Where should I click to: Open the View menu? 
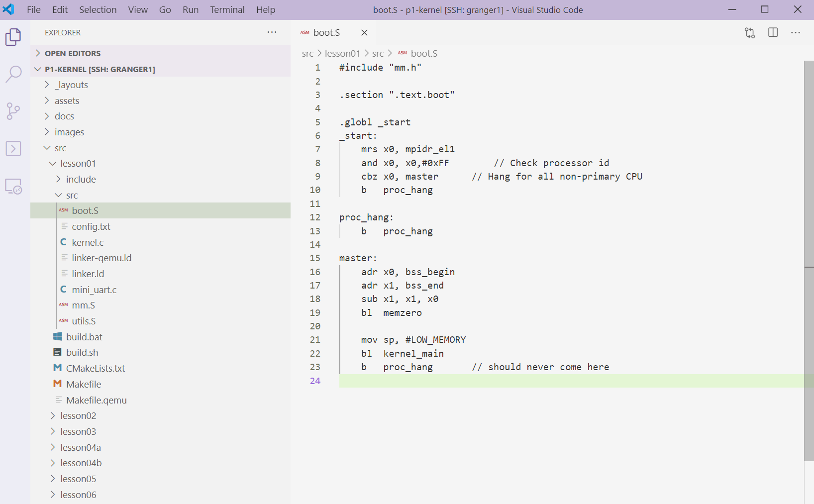click(138, 9)
